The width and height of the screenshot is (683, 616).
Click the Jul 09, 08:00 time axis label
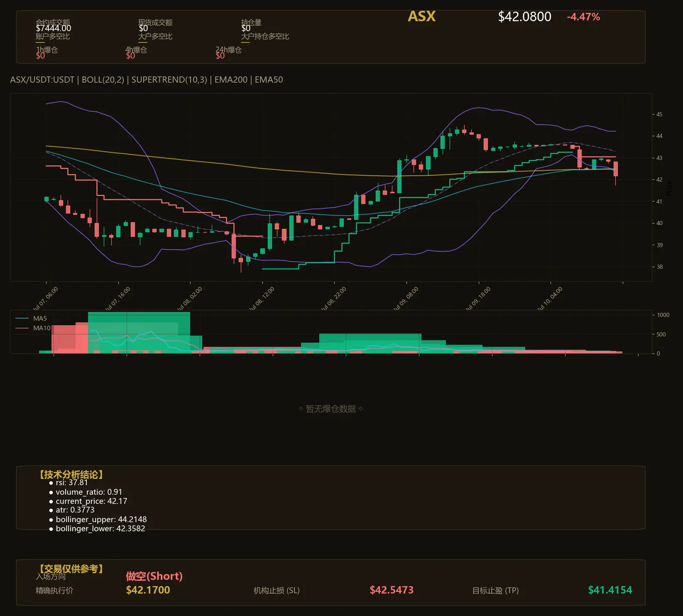406,299
